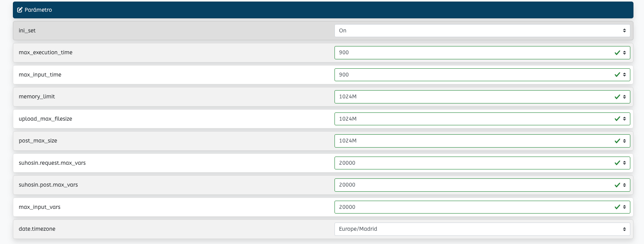The image size is (644, 244).
Task: Open the suhosin.request.max_vars 20000 dropdown
Action: (482, 163)
